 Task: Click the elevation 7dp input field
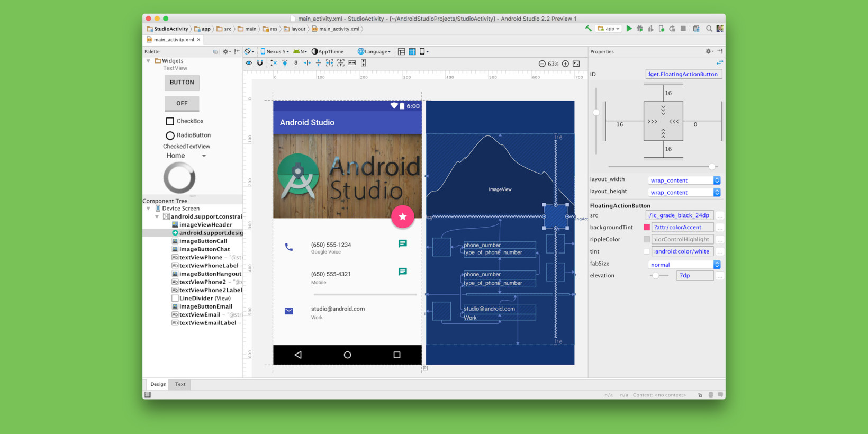(x=694, y=276)
